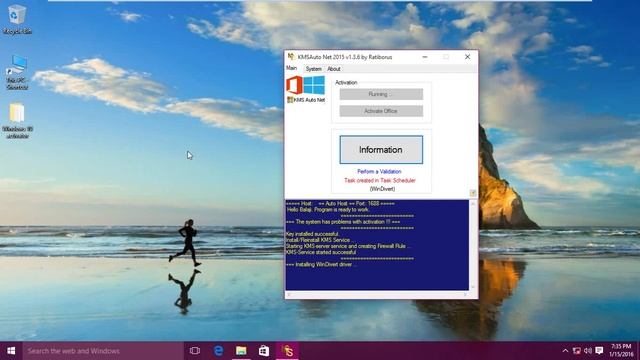Click the small icon above the log scrollbar
Viewport: 640px width, 360px height.
pyautogui.click(x=473, y=193)
